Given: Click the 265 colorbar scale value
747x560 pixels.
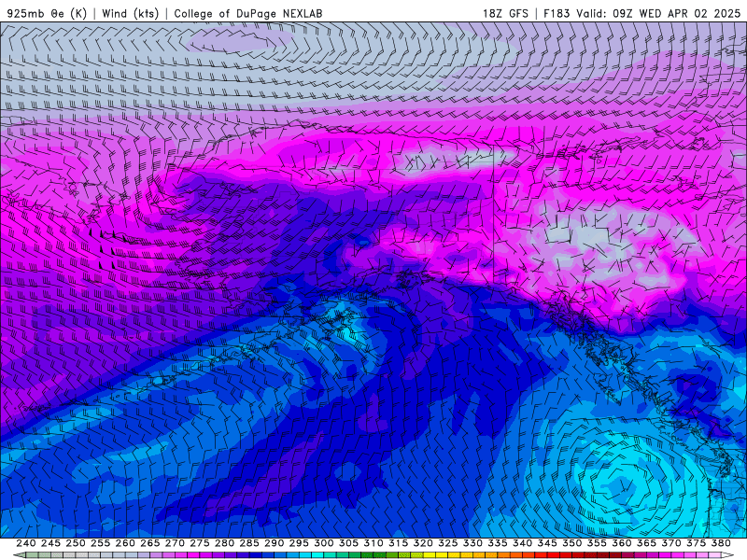Looking at the screenshot, I should 149,543.
